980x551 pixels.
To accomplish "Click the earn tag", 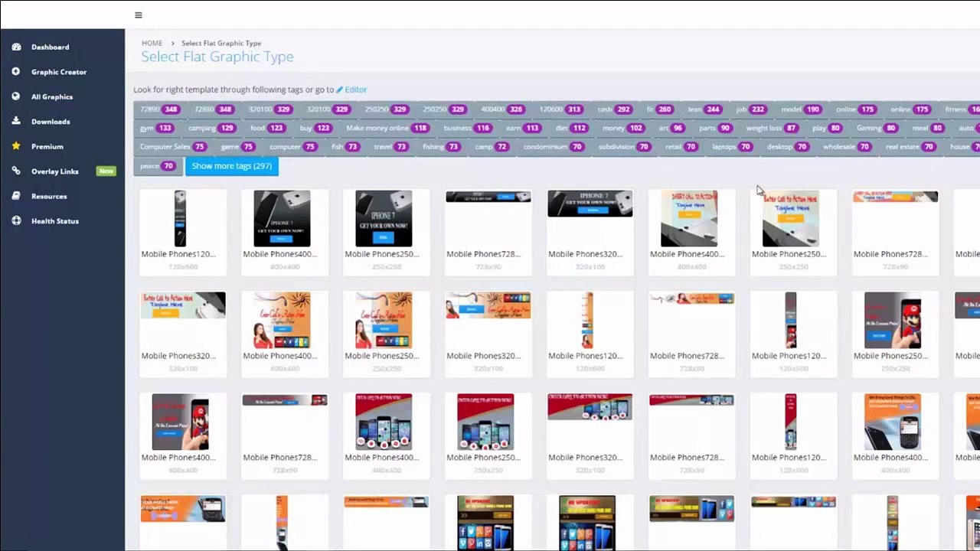I will tap(522, 128).
